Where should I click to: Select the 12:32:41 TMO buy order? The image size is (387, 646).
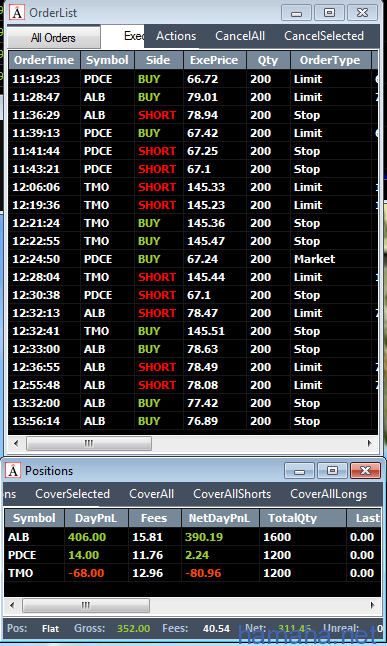tap(193, 331)
